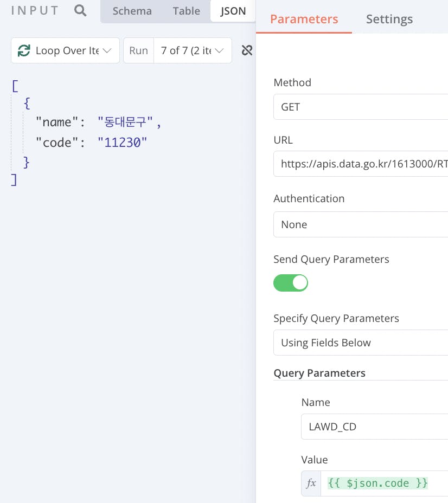Select the Parameters tab
The width and height of the screenshot is (448, 503).
pos(304,20)
